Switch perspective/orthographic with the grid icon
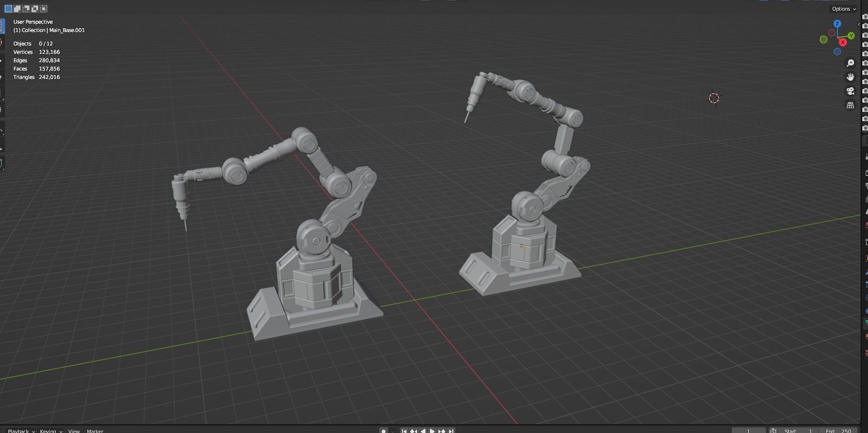Viewport: 868px width, 433px height. pos(850,105)
